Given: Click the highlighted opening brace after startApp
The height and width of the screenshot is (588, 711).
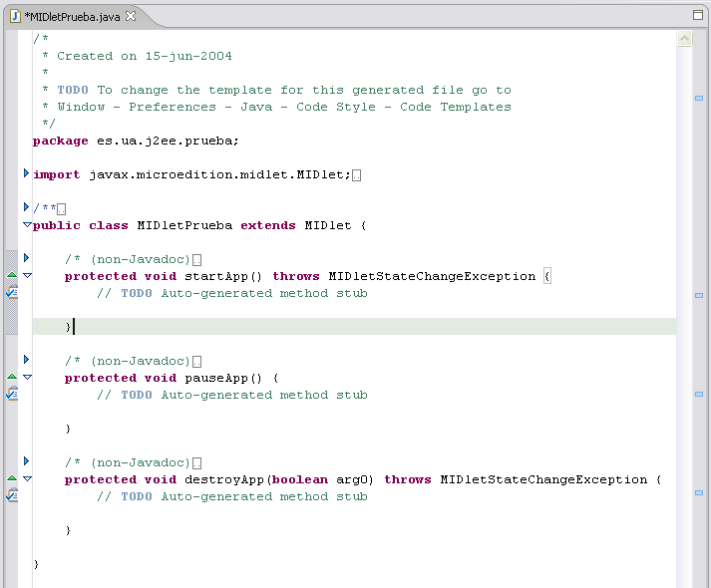Looking at the screenshot, I should click(547, 276).
